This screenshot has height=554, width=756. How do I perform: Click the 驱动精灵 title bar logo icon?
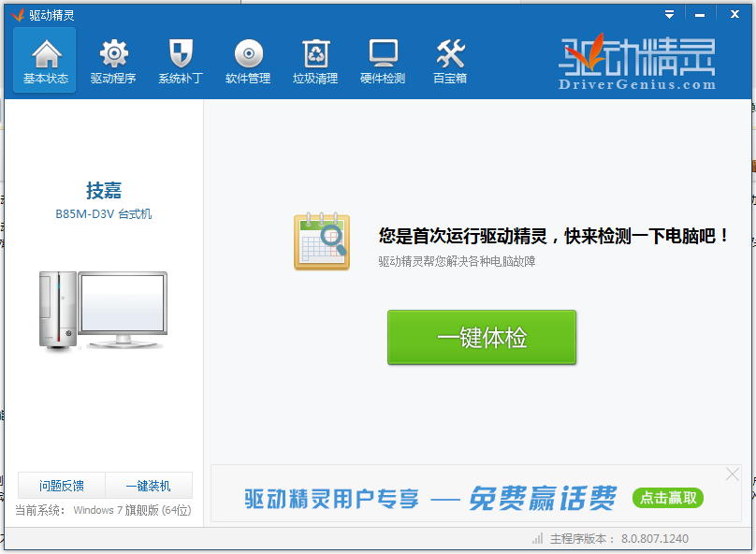pos(18,15)
